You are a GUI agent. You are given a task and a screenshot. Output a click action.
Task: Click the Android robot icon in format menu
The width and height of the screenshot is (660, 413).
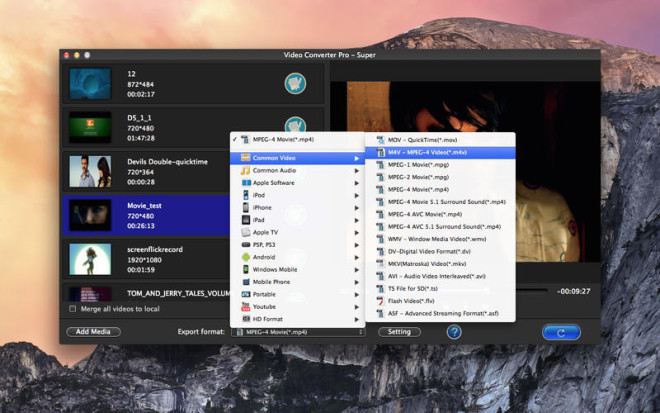pyautogui.click(x=245, y=257)
